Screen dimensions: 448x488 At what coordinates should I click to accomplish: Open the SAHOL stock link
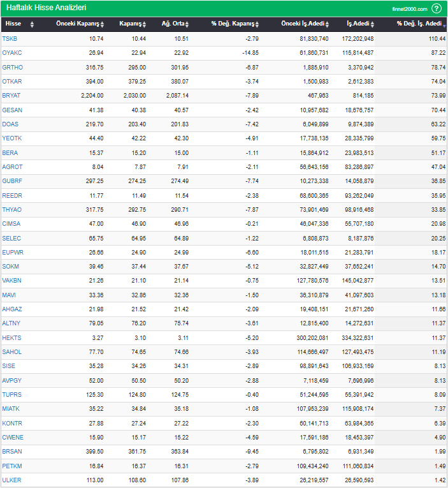tap(12, 351)
